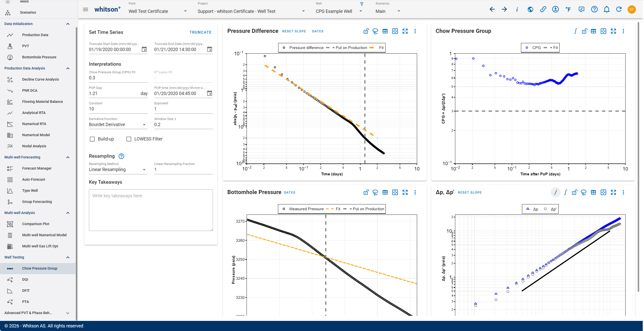This screenshot has width=644, height=331.
Task: Open the Resampling Method dropdown
Action: (x=118, y=170)
